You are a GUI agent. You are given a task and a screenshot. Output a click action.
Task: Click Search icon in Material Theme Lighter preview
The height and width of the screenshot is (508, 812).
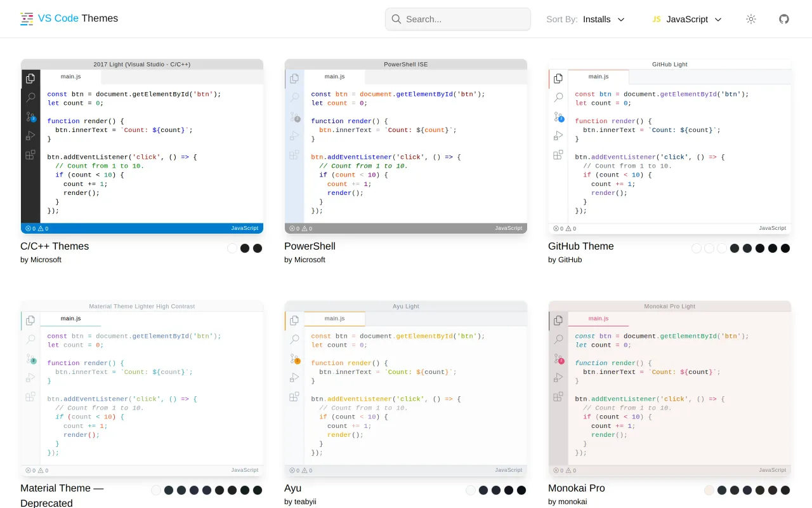point(30,340)
